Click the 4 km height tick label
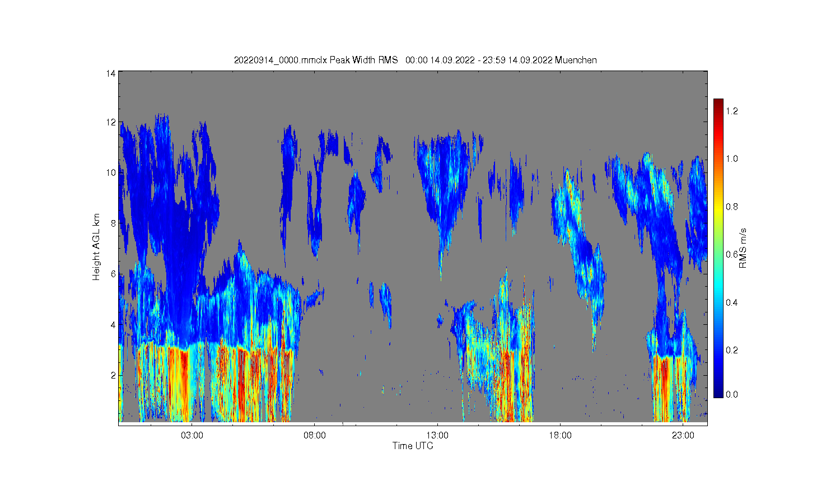Screen dimensions: 840x504 (113, 325)
